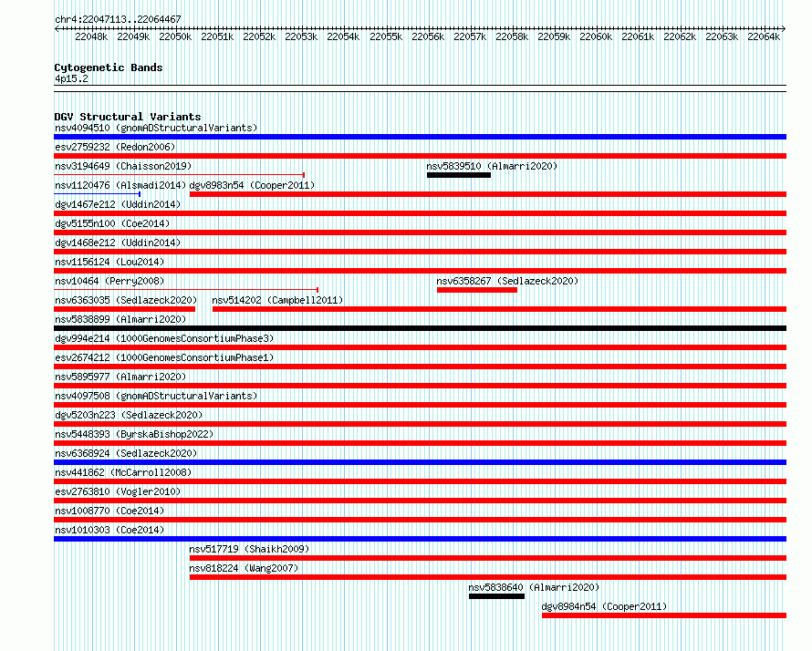Image resolution: width=812 pixels, height=651 pixels.
Task: Click the red nsv6358267 variant bar
Action: point(477,290)
